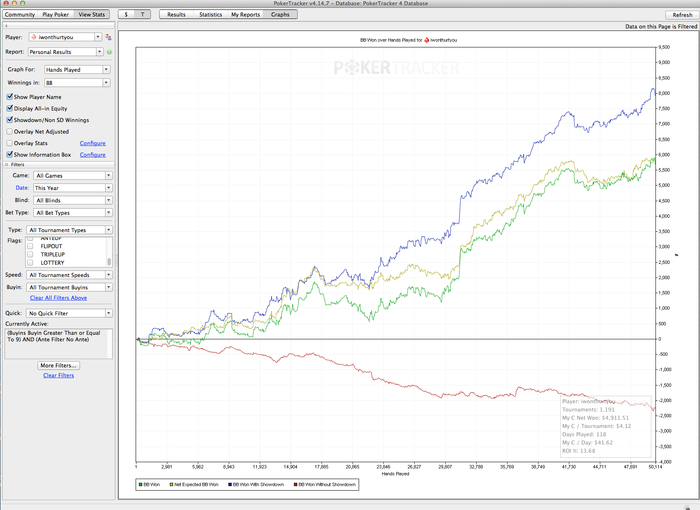Screen dimensions: 700x510
Task: Click the More Filters... button
Action: tap(59, 365)
